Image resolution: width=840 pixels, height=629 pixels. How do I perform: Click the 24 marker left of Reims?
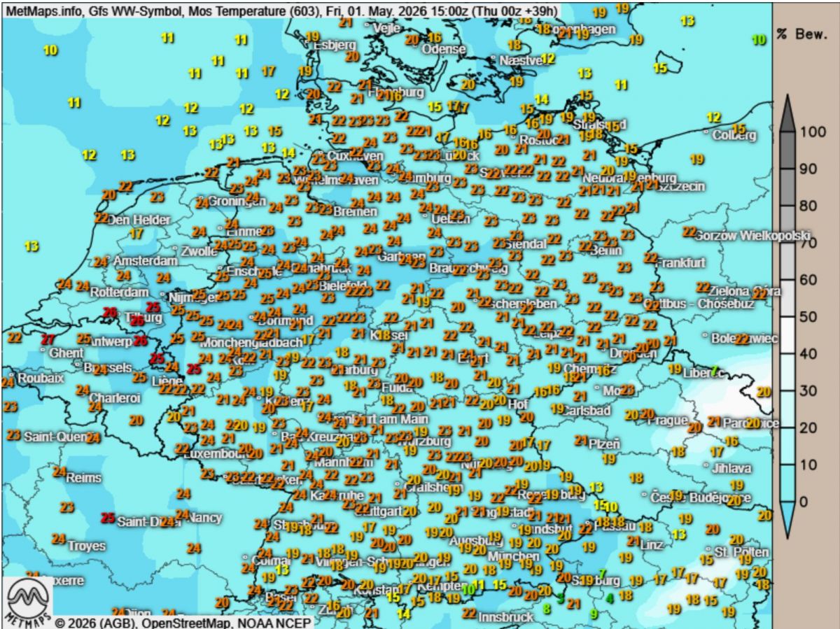point(59,472)
